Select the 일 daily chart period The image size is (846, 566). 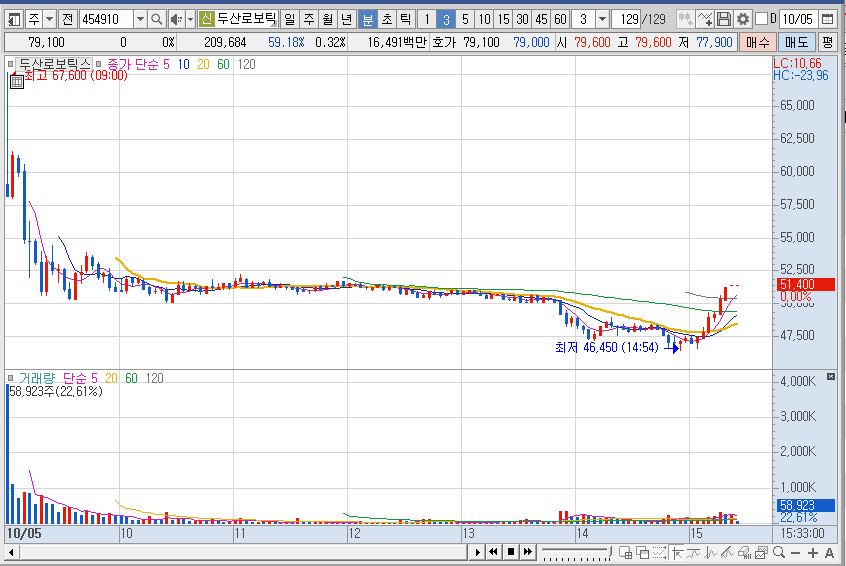(290, 20)
